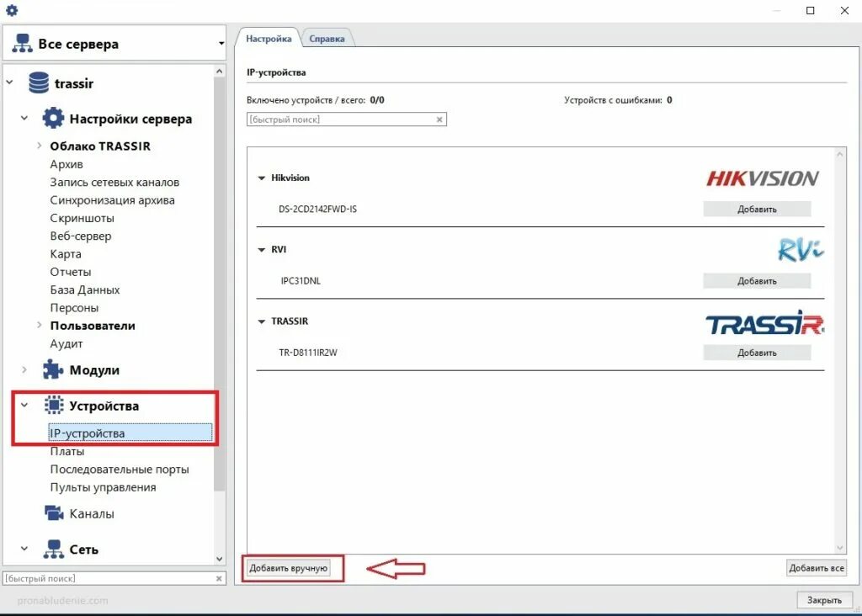Screen dimensions: 862x616
Task: Expand the Облако TRASSIR node
Action: click(39, 145)
